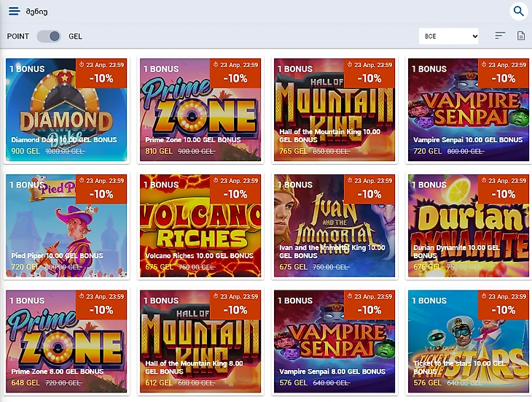Image resolution: width=532 pixels, height=402 pixels.
Task: Click the 810 GEL price on Prime Zone
Action: tap(159, 151)
